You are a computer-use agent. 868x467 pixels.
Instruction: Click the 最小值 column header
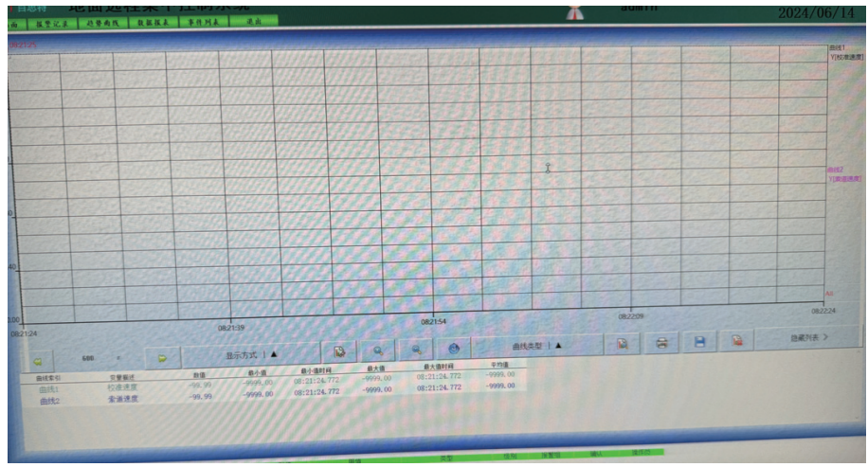(257, 373)
